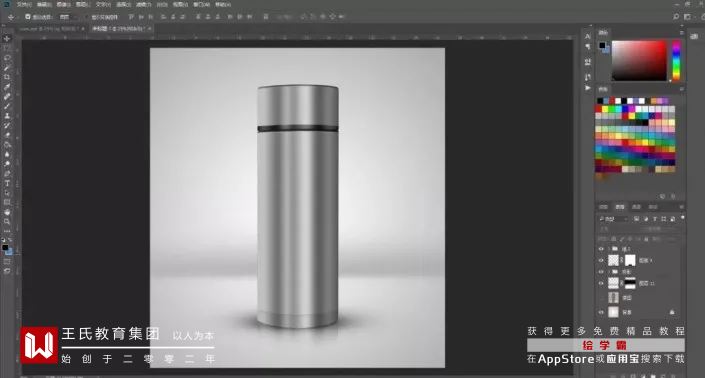Open the fourth menu in the menu bar
This screenshot has height=378, width=705.
coord(82,4)
